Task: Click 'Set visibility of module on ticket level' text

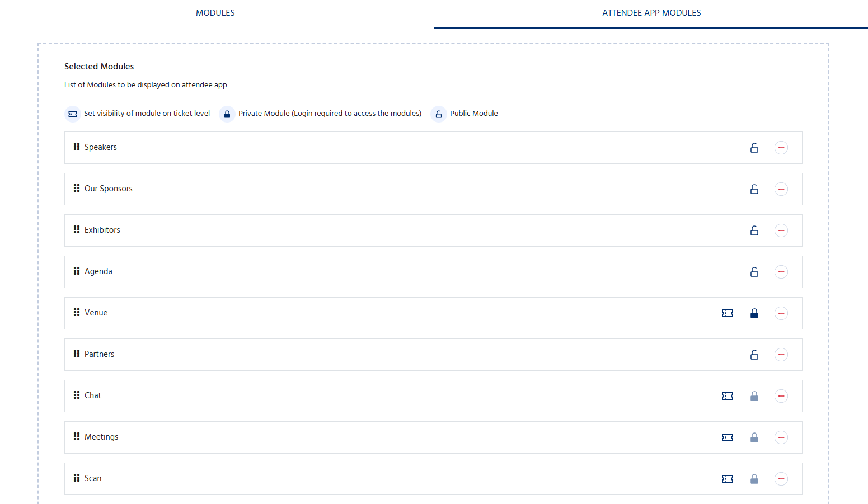Action: [147, 114]
